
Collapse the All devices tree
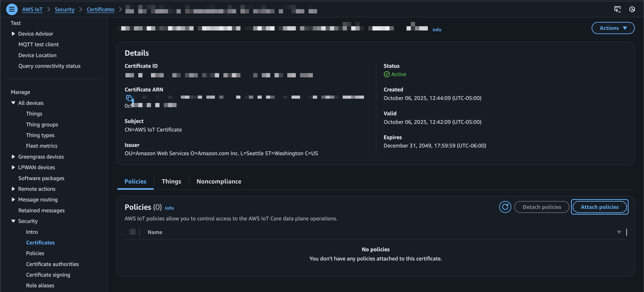point(13,103)
